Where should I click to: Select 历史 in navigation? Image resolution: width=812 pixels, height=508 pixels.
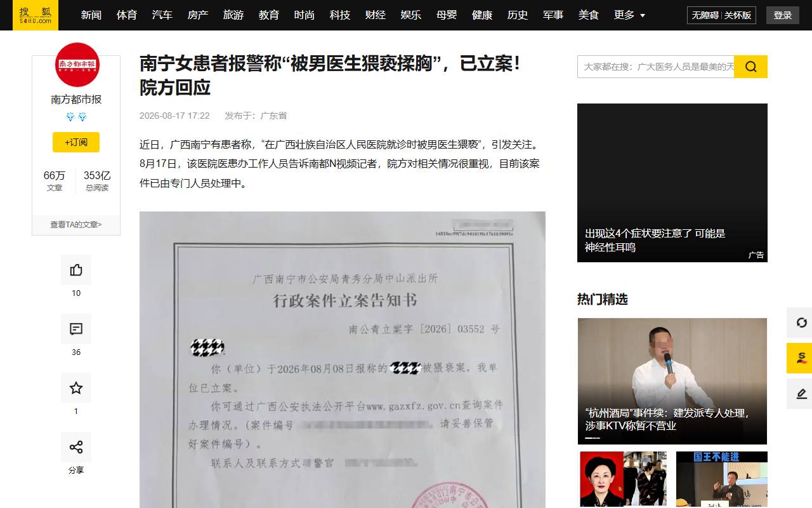pyautogui.click(x=518, y=15)
